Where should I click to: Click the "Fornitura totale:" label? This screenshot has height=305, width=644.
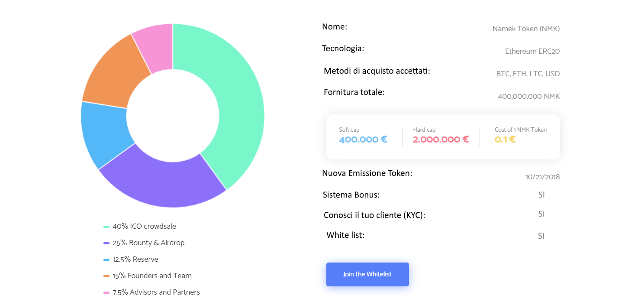pyautogui.click(x=354, y=92)
